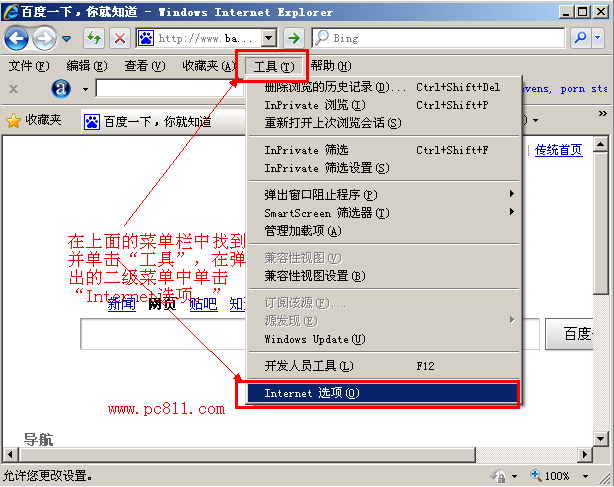
Task: Click the red Stop loading icon
Action: [120, 38]
